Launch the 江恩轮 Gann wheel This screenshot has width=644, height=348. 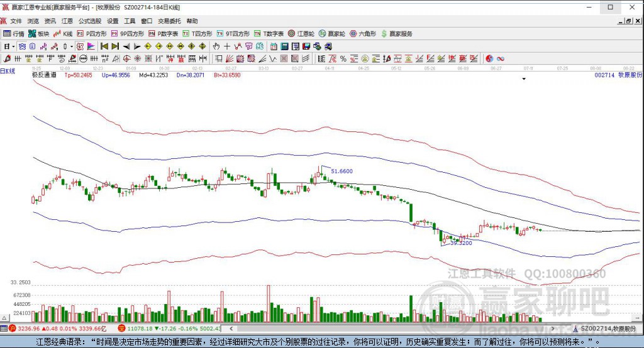(301, 34)
